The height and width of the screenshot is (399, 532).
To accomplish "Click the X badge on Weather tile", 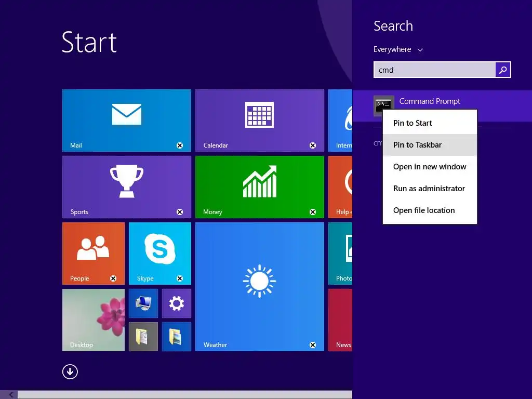I will [x=312, y=345].
